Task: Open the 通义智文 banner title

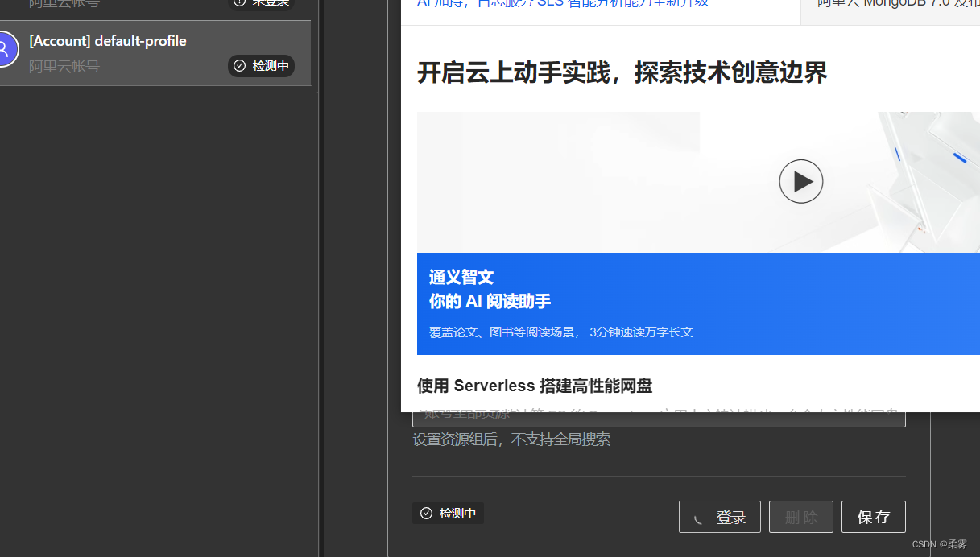Action: [x=461, y=277]
